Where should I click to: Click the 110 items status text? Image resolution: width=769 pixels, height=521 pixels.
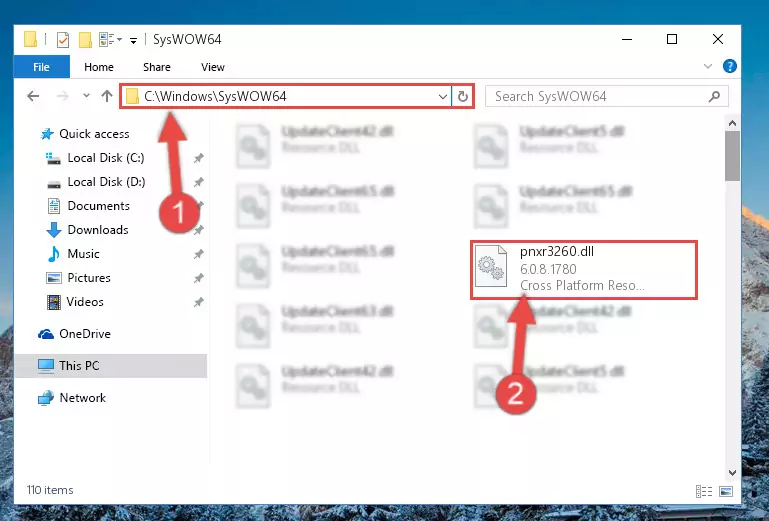pos(50,490)
